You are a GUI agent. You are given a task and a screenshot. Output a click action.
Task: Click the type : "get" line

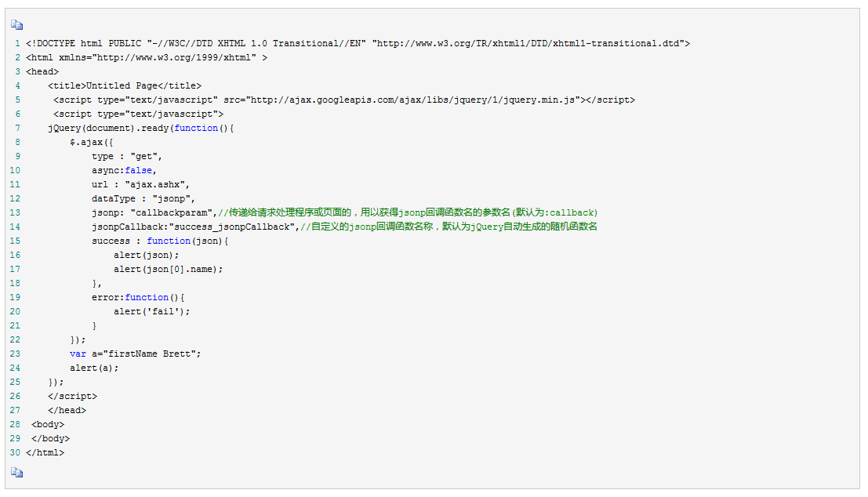(x=127, y=156)
